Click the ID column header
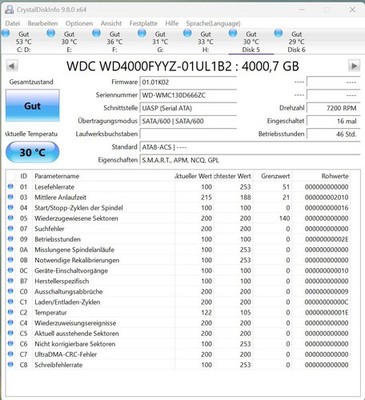Image resolution: width=365 pixels, height=400 pixels. coord(24,176)
